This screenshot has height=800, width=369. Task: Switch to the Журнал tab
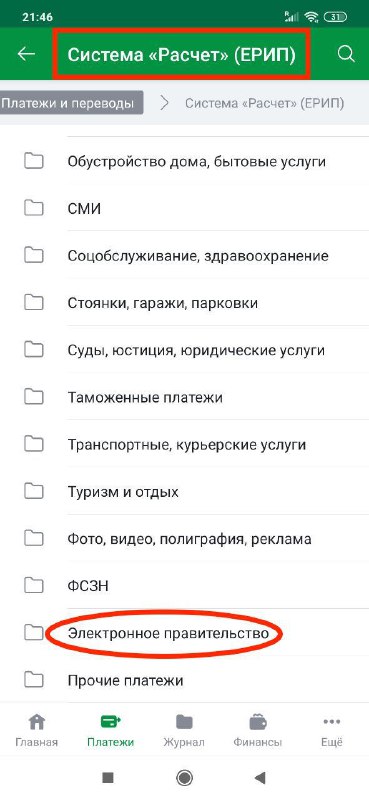pos(184,730)
